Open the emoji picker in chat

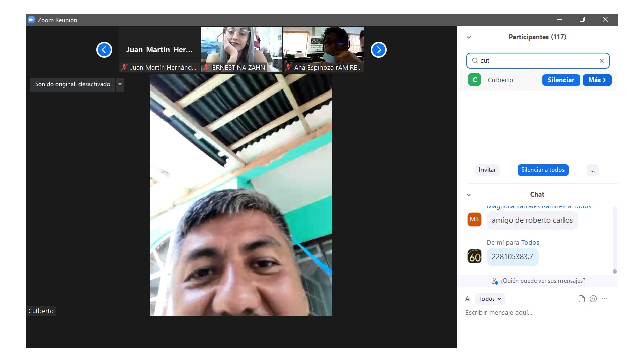pos(593,299)
